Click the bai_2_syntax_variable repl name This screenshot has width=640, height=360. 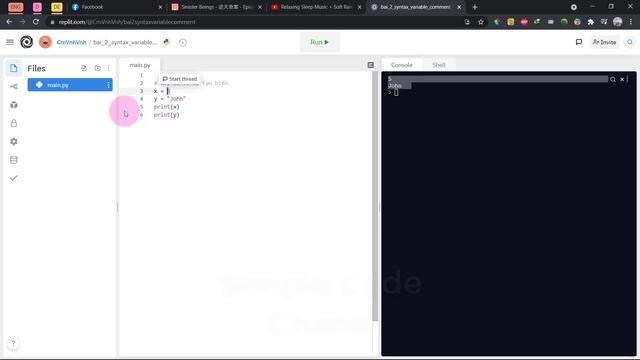125,42
